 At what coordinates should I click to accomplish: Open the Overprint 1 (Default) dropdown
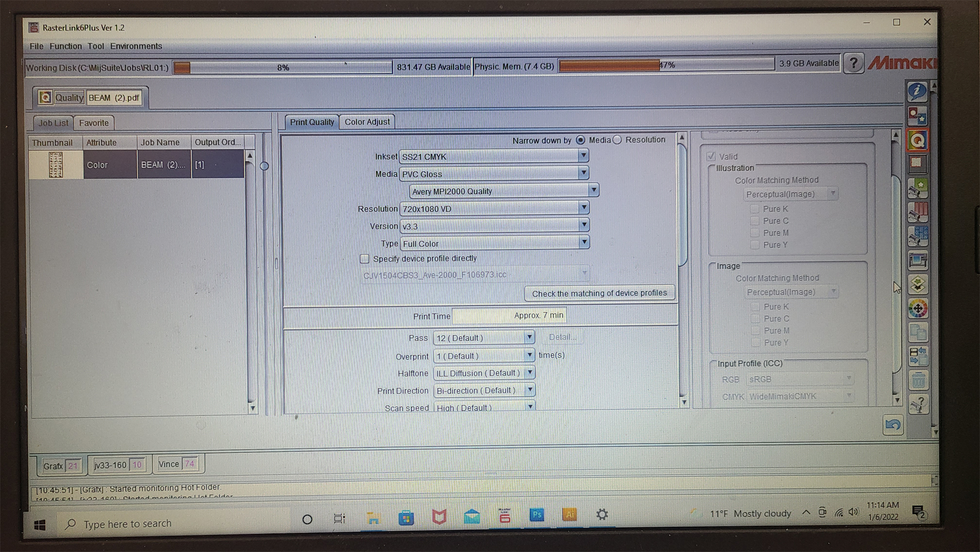pos(484,356)
